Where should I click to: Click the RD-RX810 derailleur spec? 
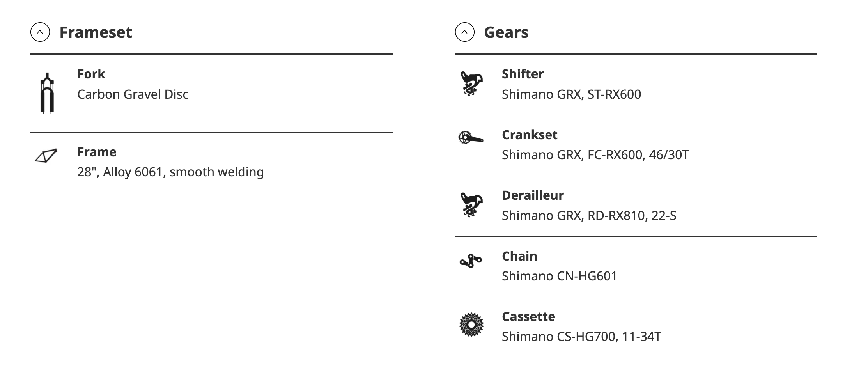click(x=589, y=216)
